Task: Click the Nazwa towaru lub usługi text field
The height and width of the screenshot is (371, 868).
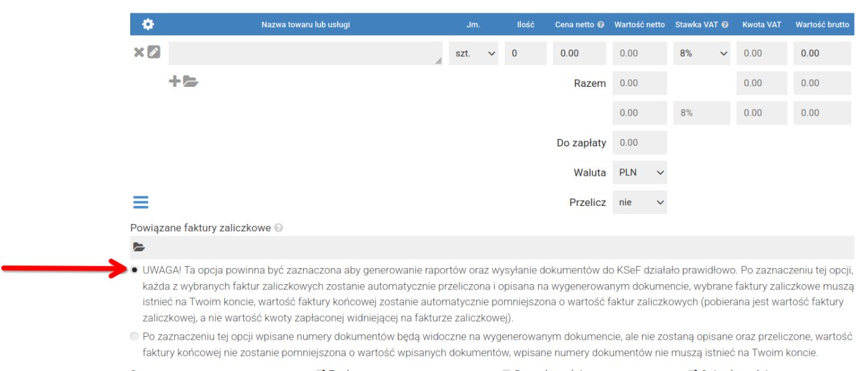Action: pos(305,53)
